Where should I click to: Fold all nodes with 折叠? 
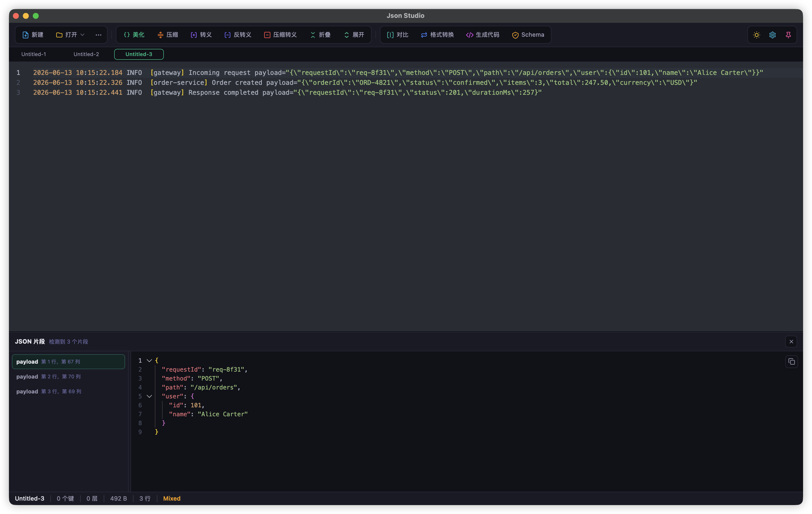click(320, 35)
